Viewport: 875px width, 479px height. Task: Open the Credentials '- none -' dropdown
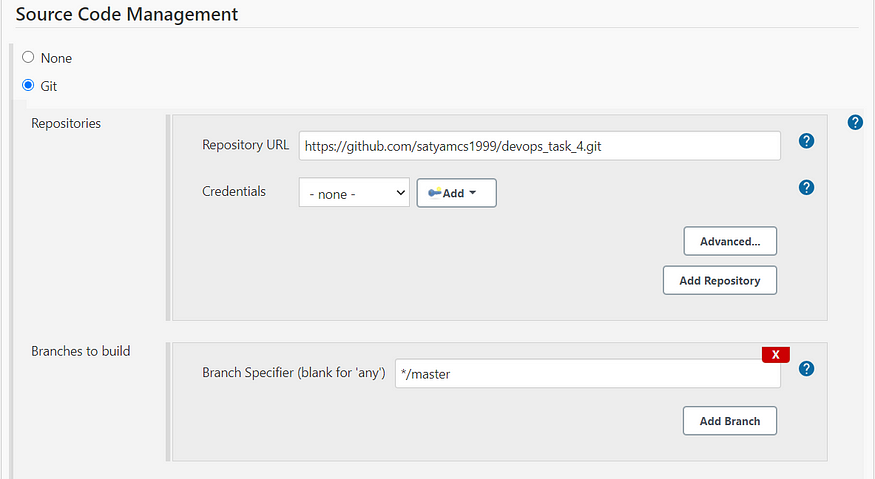click(354, 193)
